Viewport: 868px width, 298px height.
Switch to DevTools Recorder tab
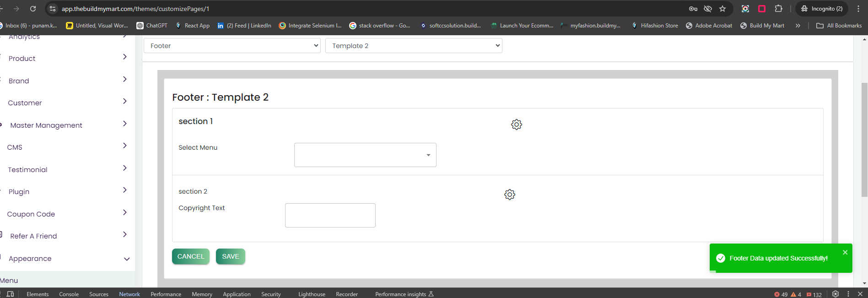tap(347, 294)
